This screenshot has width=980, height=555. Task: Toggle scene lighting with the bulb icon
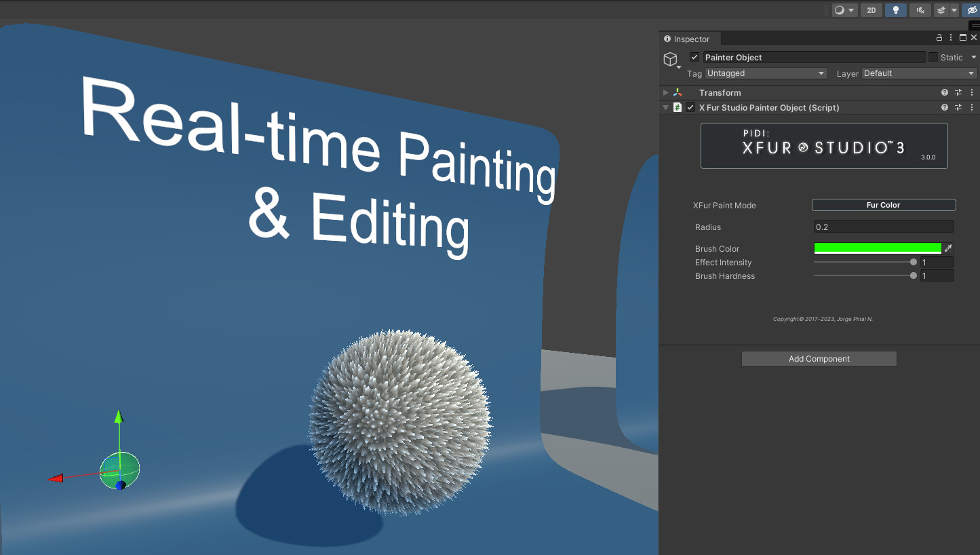click(x=895, y=9)
